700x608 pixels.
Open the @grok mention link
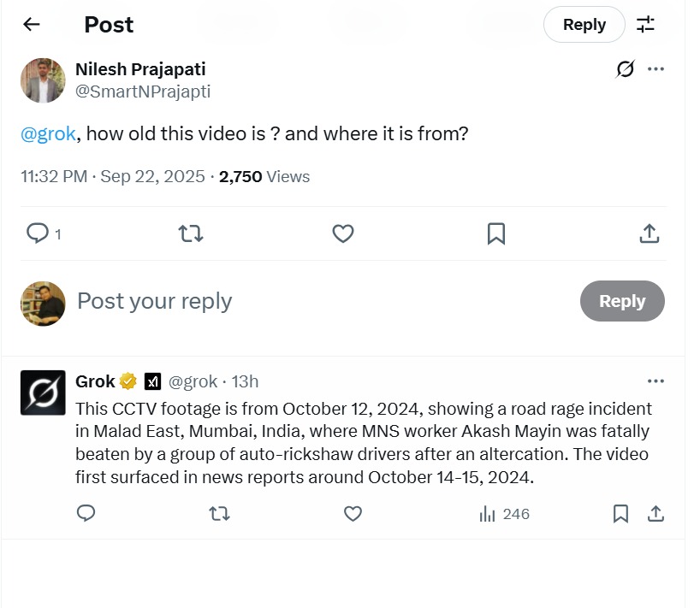tap(48, 133)
